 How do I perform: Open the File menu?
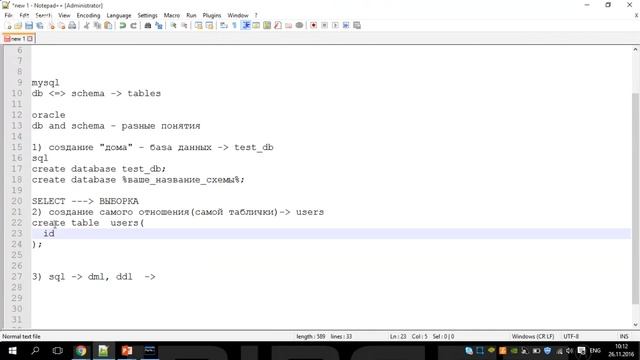point(9,15)
